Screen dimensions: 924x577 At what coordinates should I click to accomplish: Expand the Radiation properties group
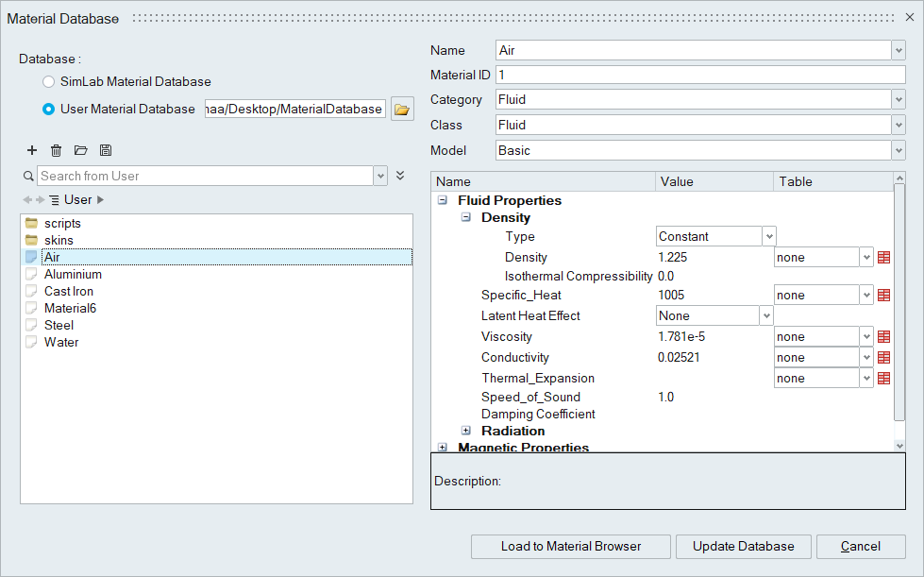pos(466,431)
